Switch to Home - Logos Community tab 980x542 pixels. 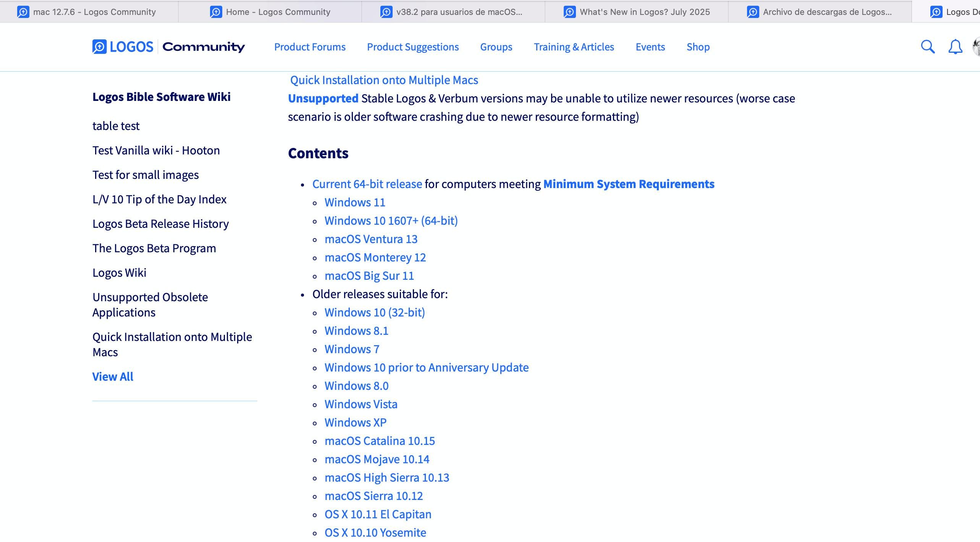[x=270, y=12]
